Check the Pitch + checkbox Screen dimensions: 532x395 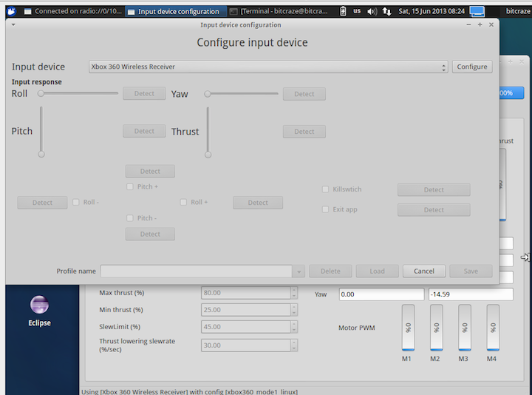(x=130, y=187)
